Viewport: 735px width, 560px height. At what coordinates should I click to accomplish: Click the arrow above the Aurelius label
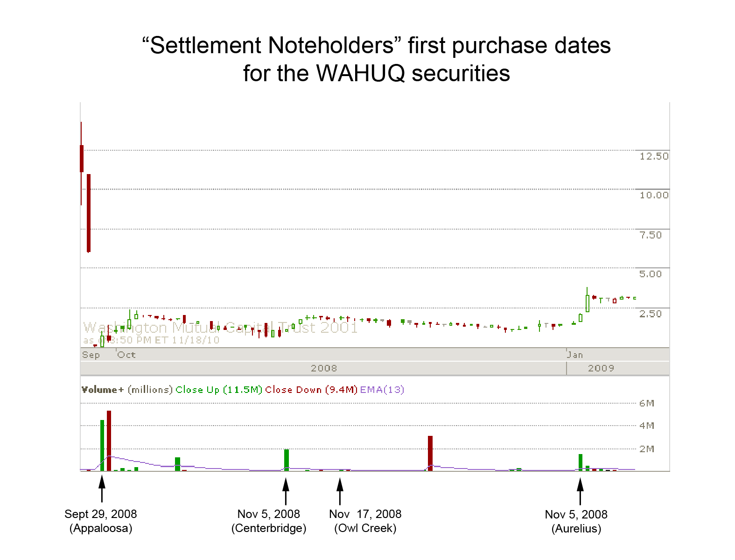click(580, 491)
